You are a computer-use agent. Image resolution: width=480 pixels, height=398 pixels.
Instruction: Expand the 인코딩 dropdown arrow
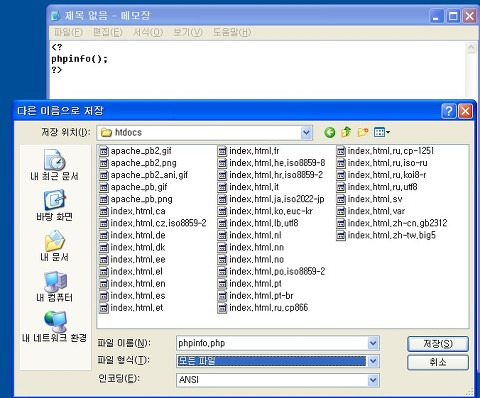[373, 380]
